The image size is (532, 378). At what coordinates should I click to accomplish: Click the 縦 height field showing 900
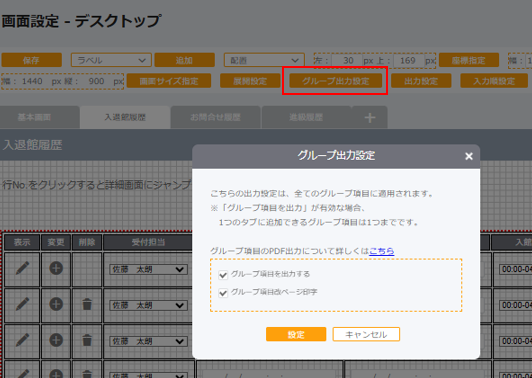(x=96, y=81)
